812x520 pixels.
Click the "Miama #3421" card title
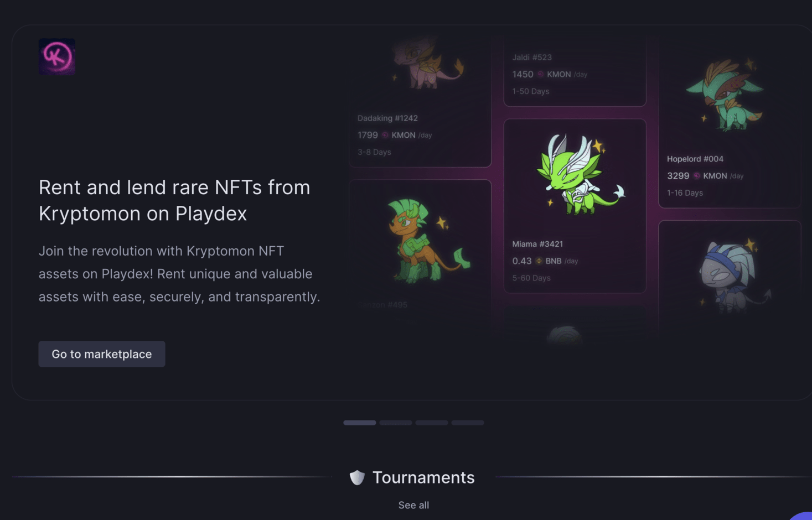[537, 244]
